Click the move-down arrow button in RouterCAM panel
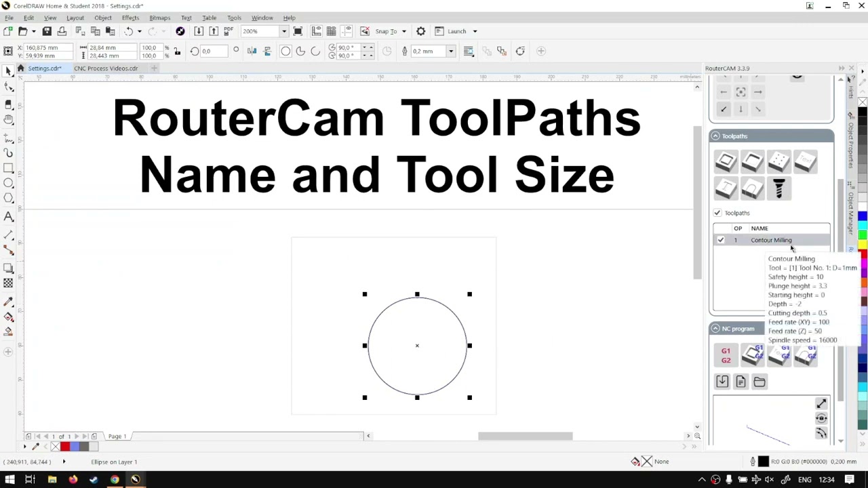The image size is (868, 488). pos(741,109)
